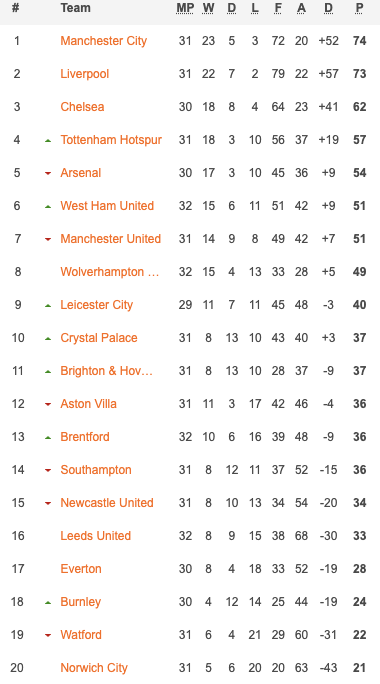Click the red down arrow next to Manchester United

48,239
